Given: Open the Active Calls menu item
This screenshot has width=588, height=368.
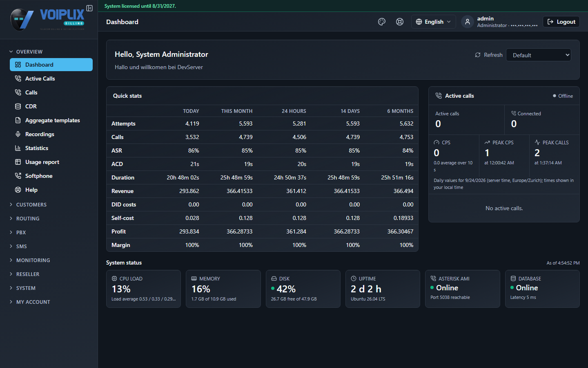Looking at the screenshot, I should (51, 79).
